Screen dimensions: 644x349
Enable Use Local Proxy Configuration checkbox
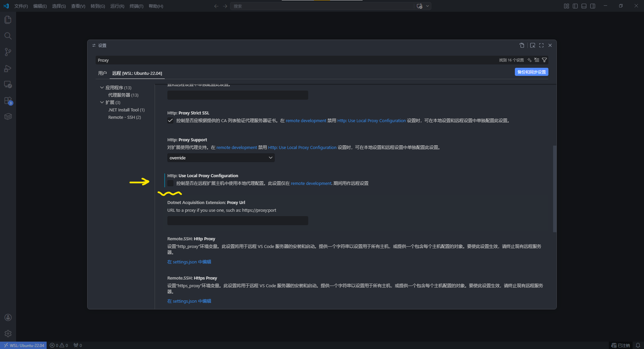[170, 184]
